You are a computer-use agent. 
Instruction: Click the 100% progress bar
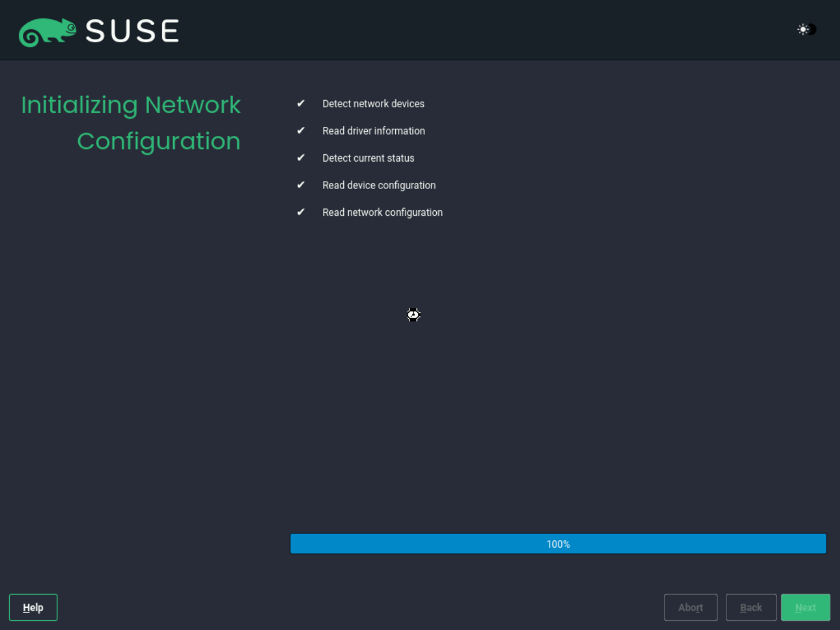click(558, 544)
